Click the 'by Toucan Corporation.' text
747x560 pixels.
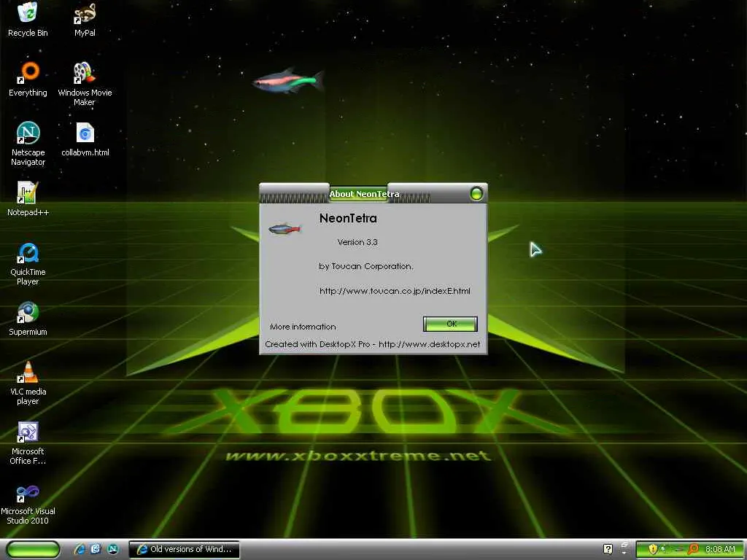[366, 266]
